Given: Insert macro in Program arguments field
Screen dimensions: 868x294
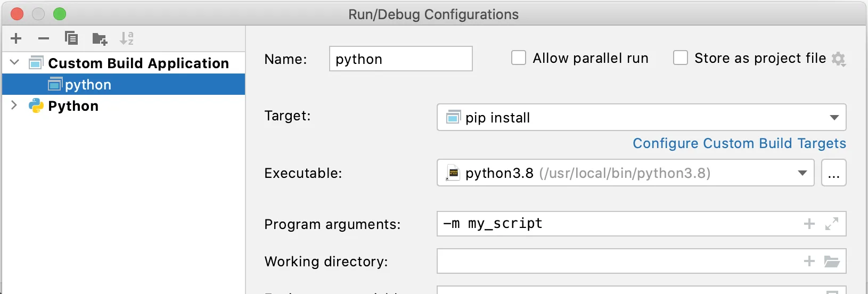Looking at the screenshot, I should coord(809,224).
